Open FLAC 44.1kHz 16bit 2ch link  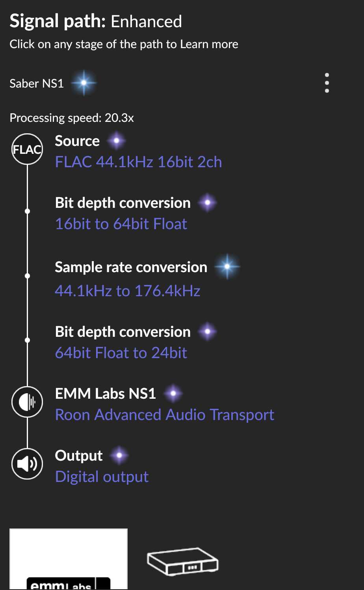[x=138, y=162]
